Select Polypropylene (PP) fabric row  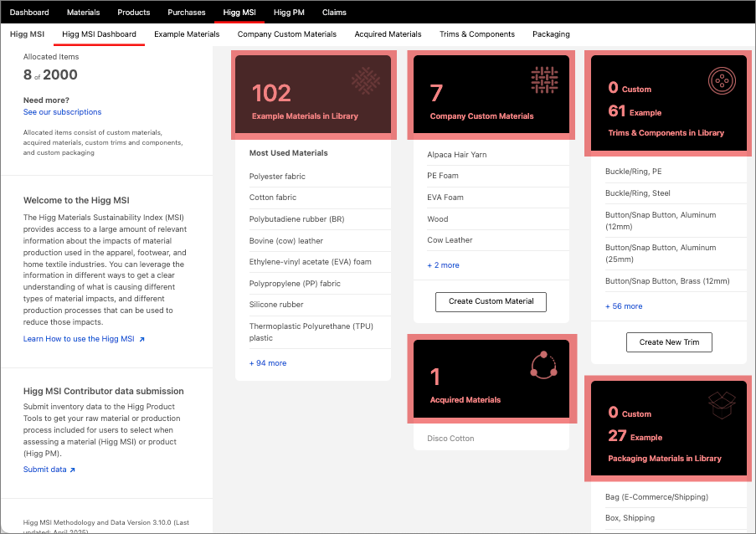[x=320, y=284]
